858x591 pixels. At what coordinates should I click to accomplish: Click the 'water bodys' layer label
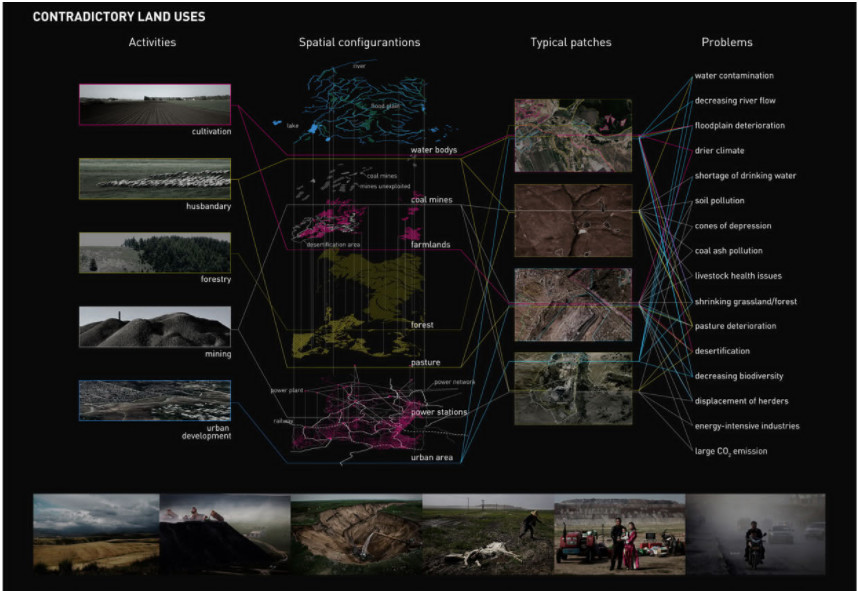point(434,150)
